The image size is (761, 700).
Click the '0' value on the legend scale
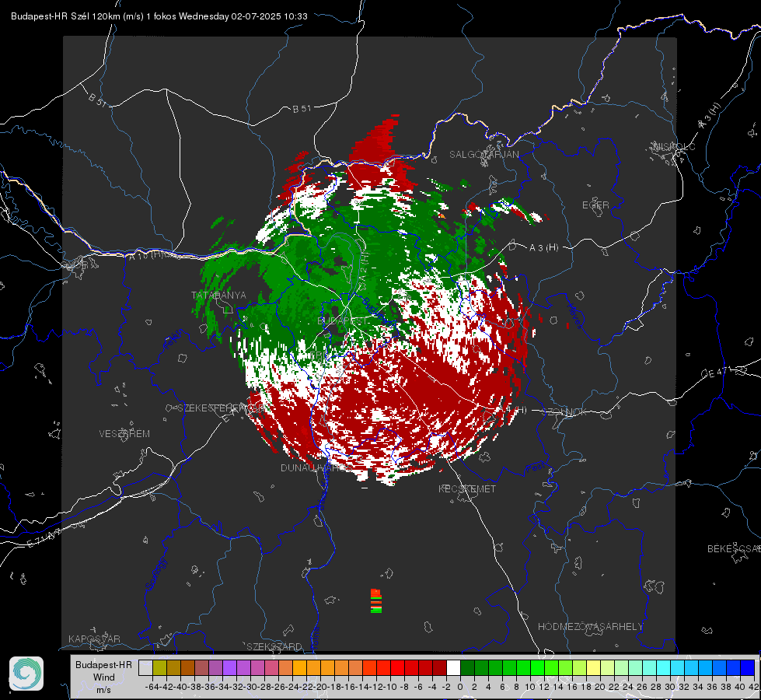point(460,687)
